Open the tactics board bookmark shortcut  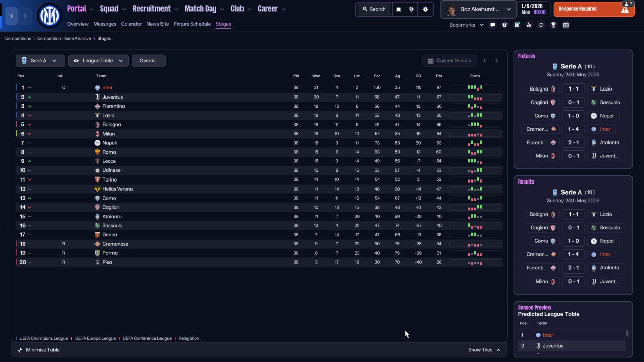517,25
